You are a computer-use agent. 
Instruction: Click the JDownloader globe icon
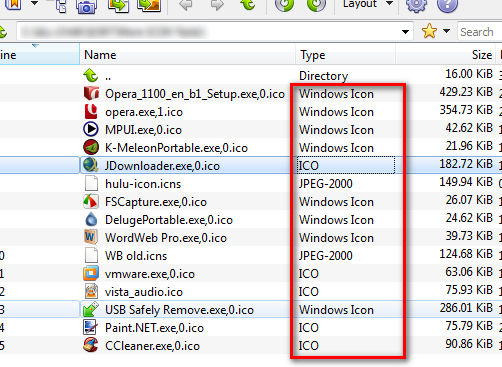[90, 165]
